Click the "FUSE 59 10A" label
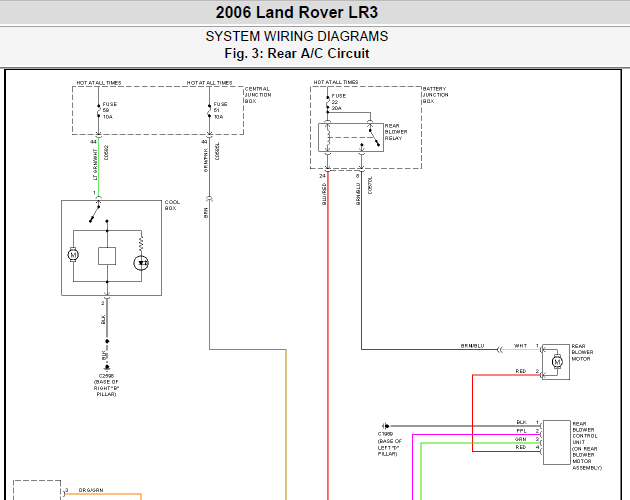 [109, 111]
